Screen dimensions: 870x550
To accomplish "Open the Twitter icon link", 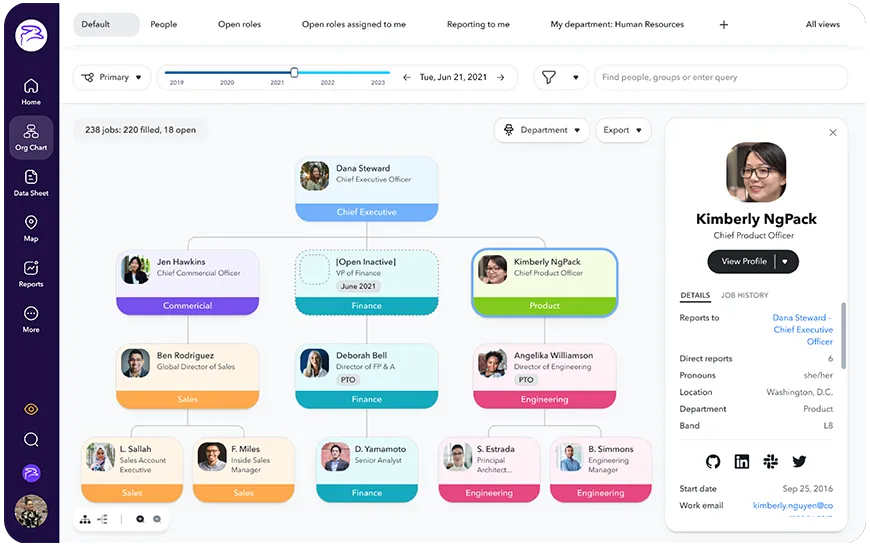I will tap(799, 461).
